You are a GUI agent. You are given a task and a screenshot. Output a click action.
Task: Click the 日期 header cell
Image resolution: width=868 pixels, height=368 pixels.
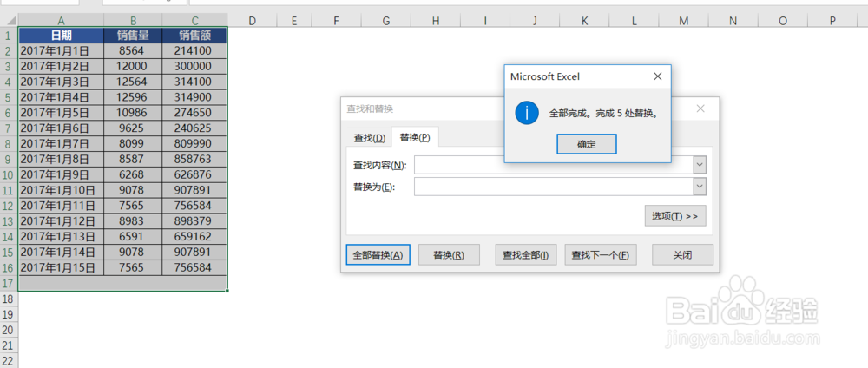(x=61, y=36)
